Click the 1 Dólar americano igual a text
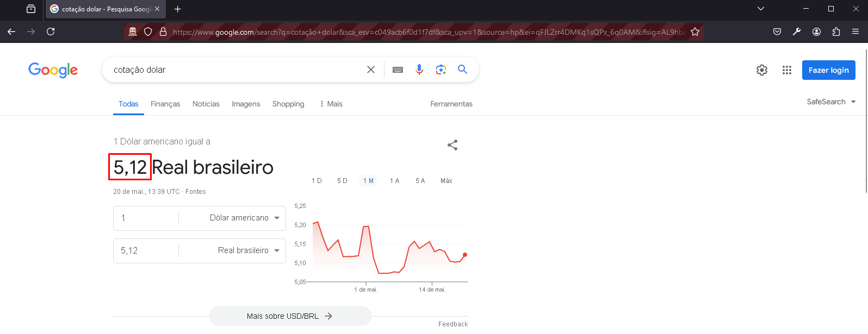The width and height of the screenshot is (868, 334). pyautogui.click(x=162, y=141)
